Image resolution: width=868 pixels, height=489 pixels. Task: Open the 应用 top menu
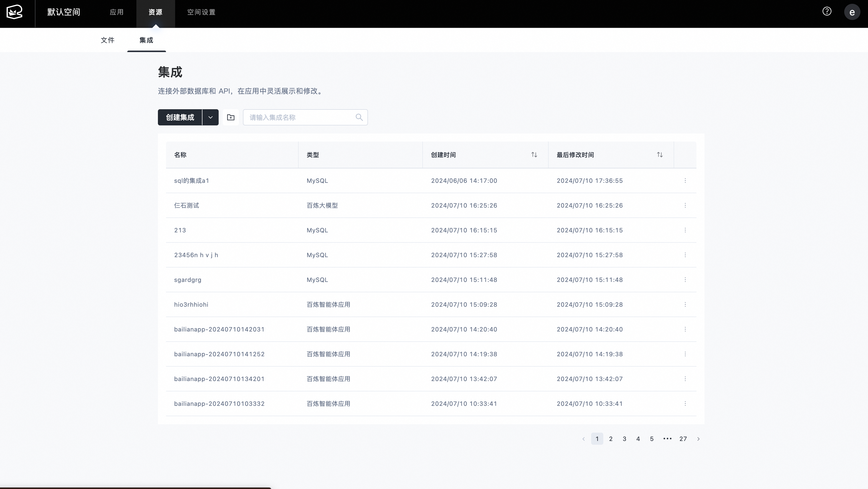[117, 12]
